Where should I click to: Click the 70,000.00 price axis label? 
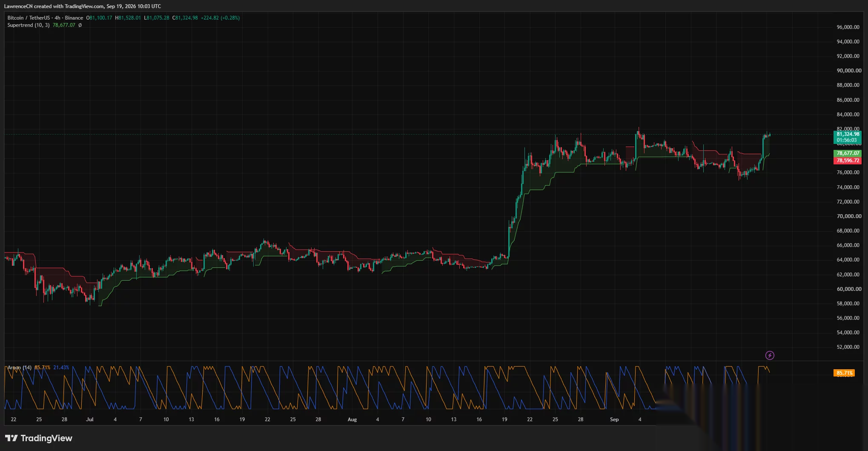tap(849, 216)
